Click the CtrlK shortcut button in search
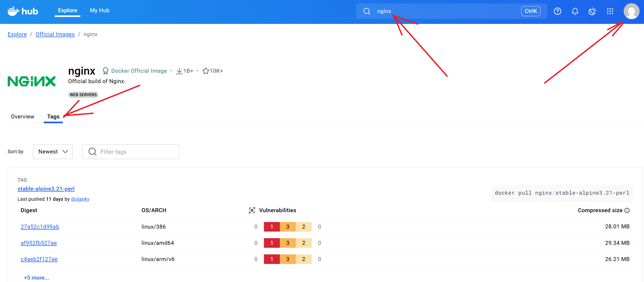The image size is (644, 282). (x=531, y=11)
